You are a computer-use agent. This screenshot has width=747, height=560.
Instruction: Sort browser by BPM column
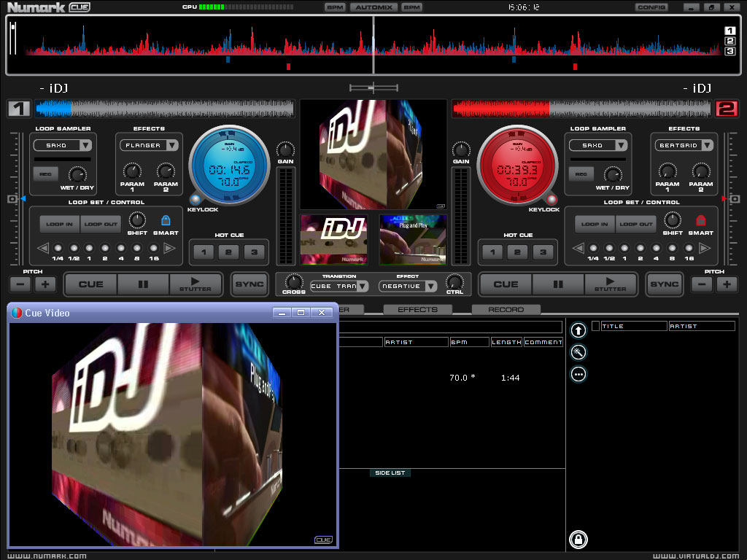pyautogui.click(x=470, y=342)
